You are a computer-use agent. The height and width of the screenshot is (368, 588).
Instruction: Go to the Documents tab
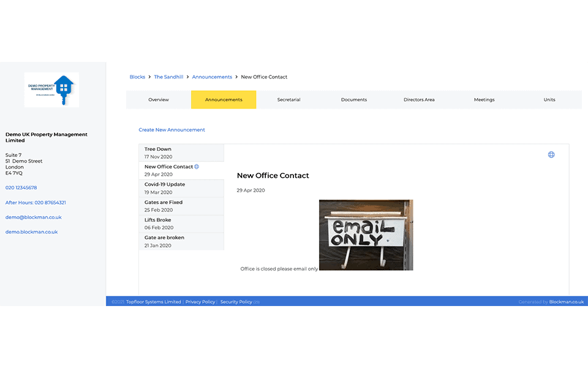pos(354,99)
